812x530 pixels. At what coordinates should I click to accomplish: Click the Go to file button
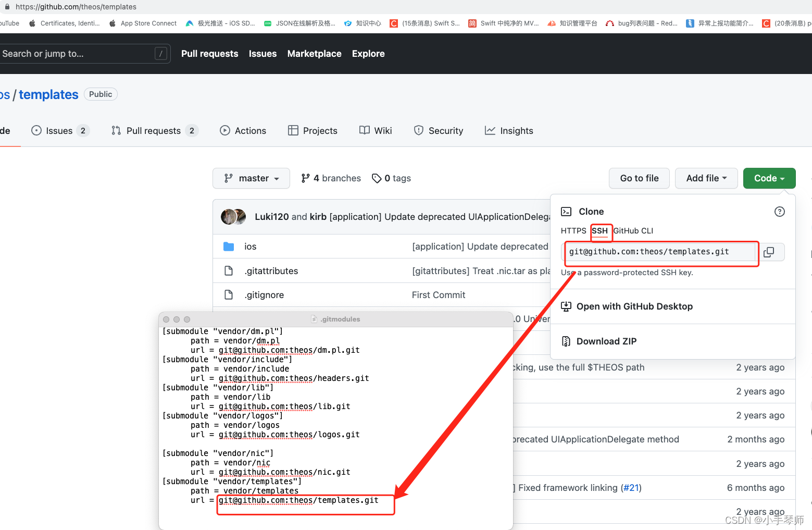640,178
